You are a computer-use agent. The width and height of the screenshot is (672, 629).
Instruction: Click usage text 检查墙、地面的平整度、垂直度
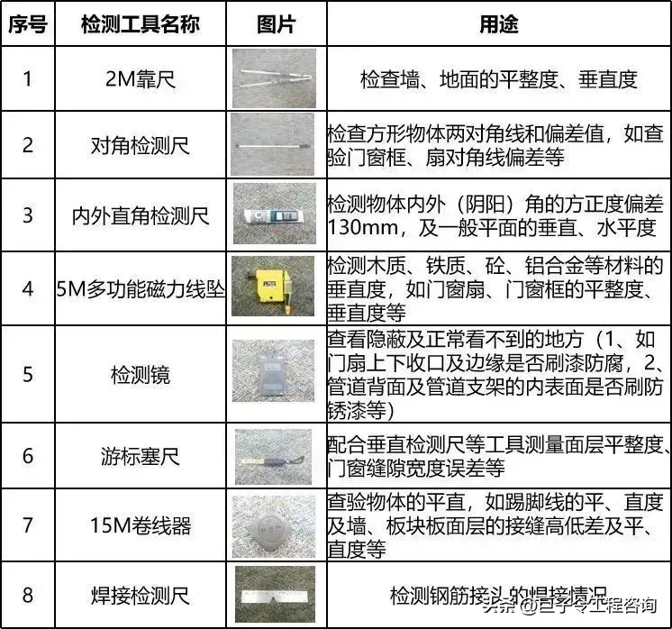click(x=499, y=79)
